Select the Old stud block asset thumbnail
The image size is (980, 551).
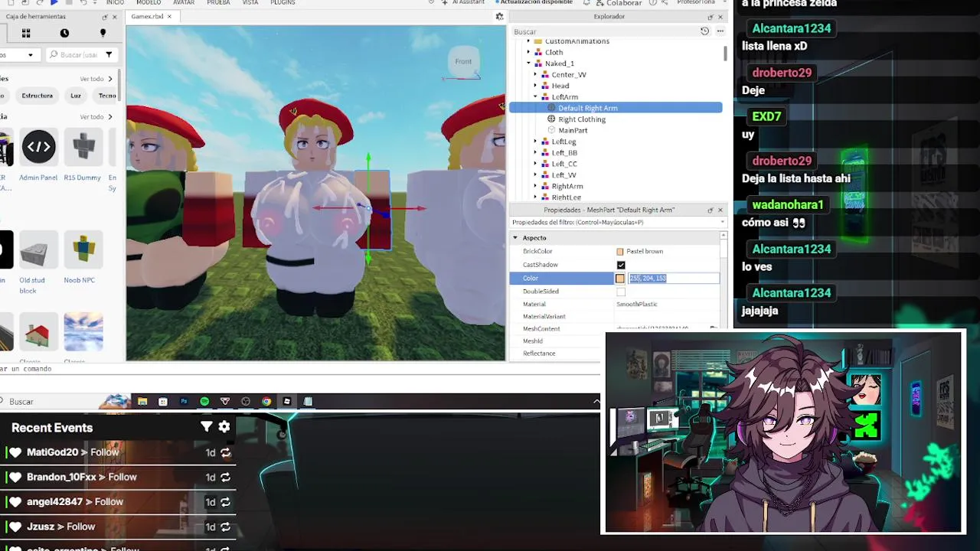click(x=38, y=249)
